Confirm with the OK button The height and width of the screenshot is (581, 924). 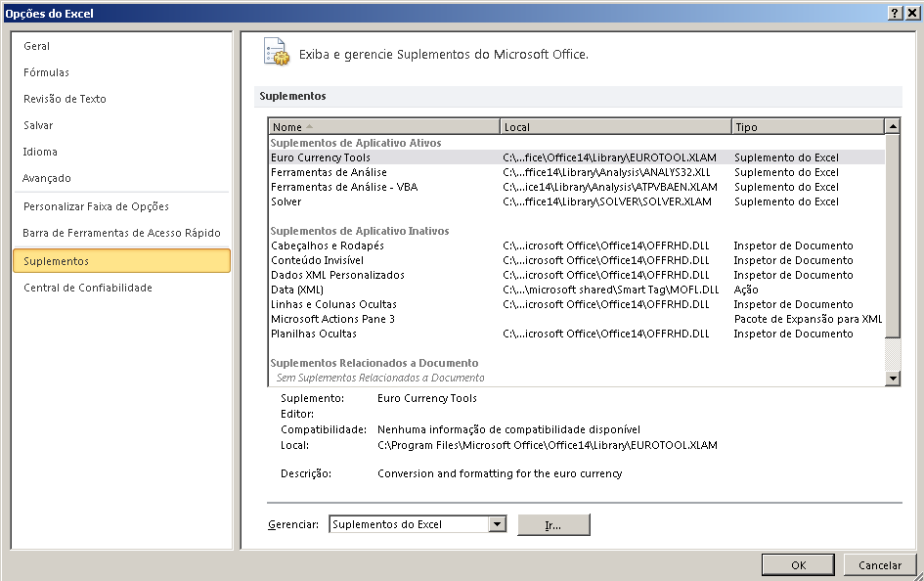798,564
